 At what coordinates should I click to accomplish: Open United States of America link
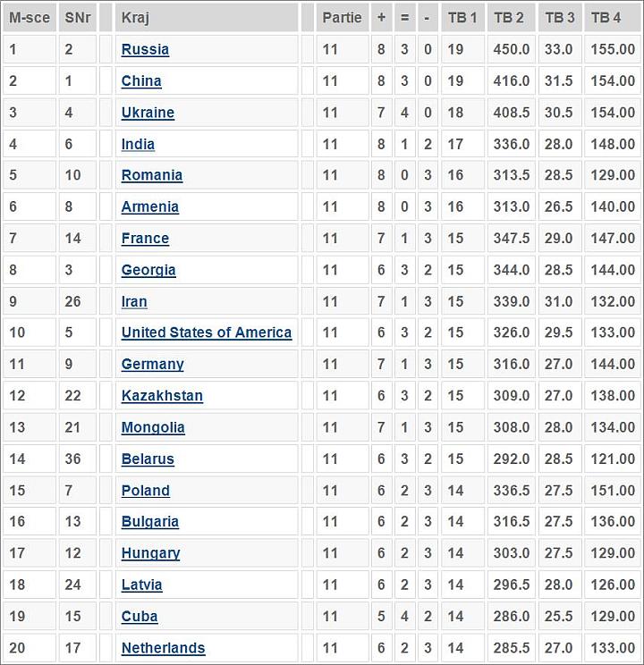[x=207, y=332]
